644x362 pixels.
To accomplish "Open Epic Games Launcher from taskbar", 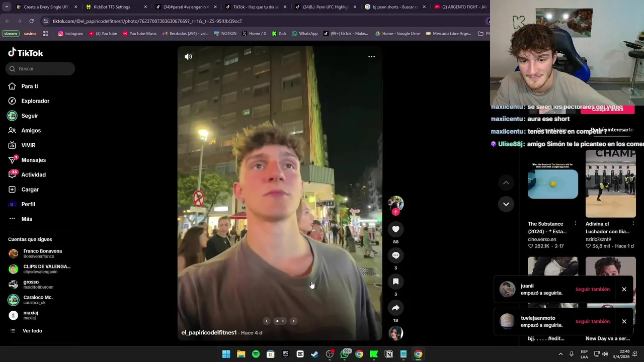I will point(285,354).
